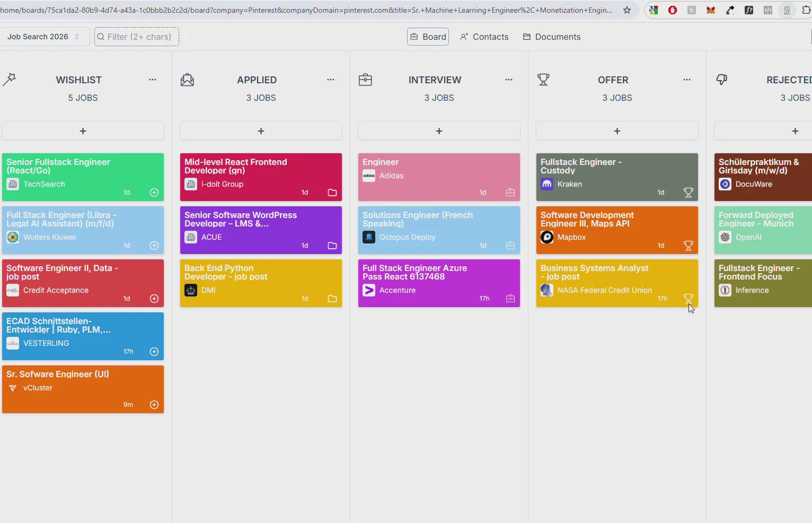Click the Interview column briefcase icon
Screen dimensions: 812x523
(x=365, y=80)
